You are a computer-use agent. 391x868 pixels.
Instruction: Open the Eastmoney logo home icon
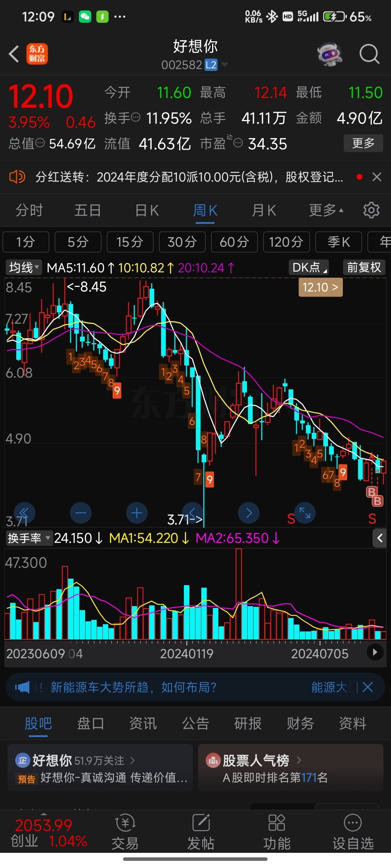pyautogui.click(x=37, y=54)
